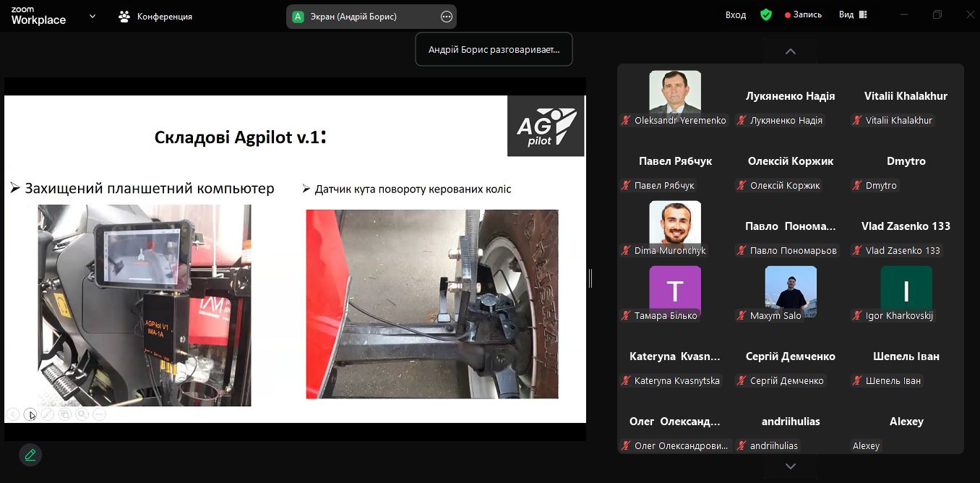Open the slide toolbar's more options ellipsis
980x483 pixels.
coord(99,414)
